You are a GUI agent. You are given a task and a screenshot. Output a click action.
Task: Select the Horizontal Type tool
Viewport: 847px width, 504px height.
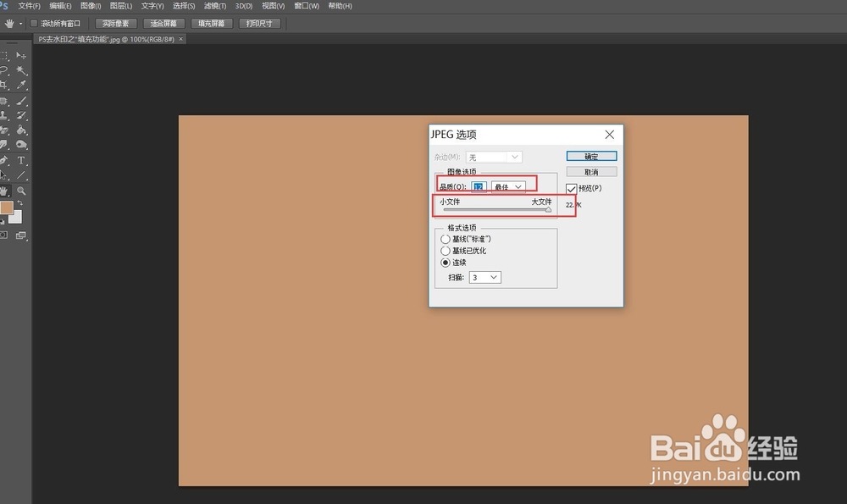click(21, 160)
